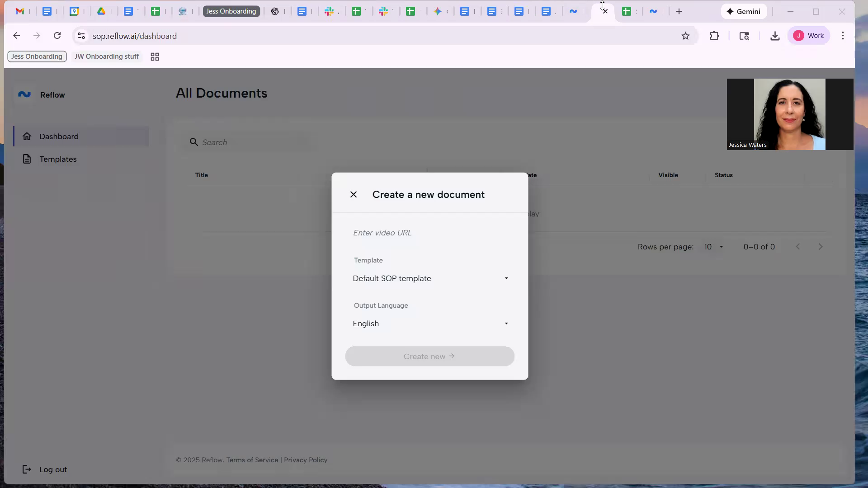
Task: Open the Privacy Policy link
Action: pos(306,460)
